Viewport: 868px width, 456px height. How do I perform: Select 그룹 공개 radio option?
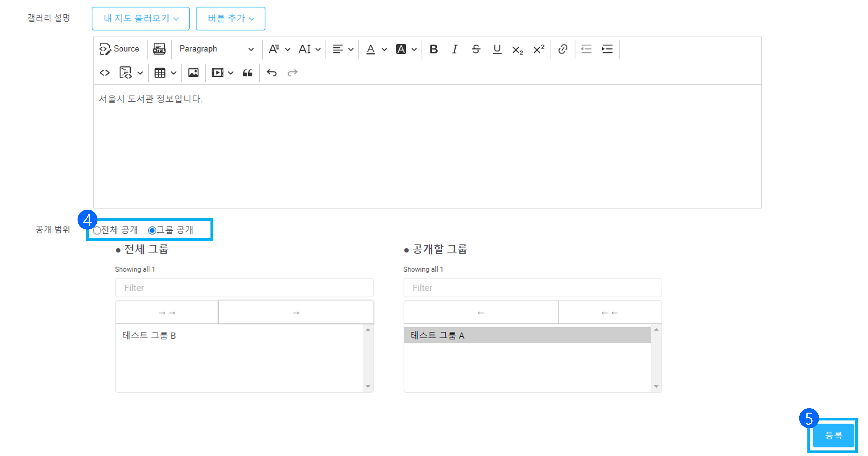pos(152,230)
